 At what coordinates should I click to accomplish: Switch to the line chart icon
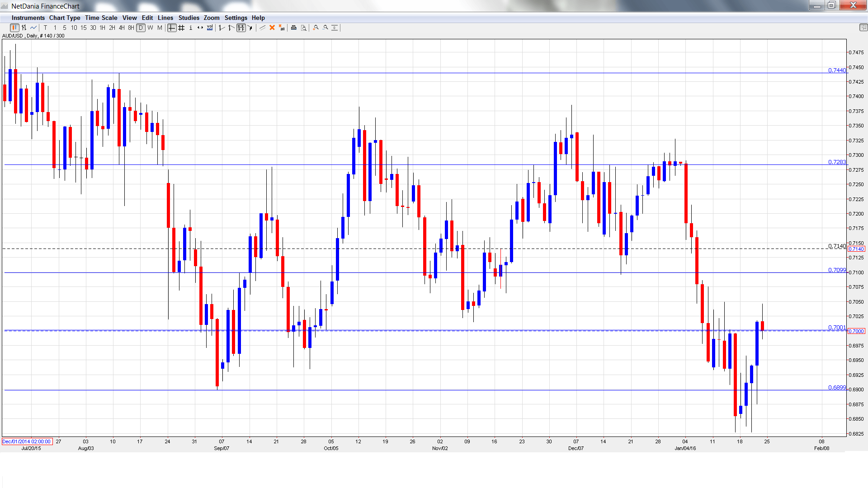(x=33, y=28)
